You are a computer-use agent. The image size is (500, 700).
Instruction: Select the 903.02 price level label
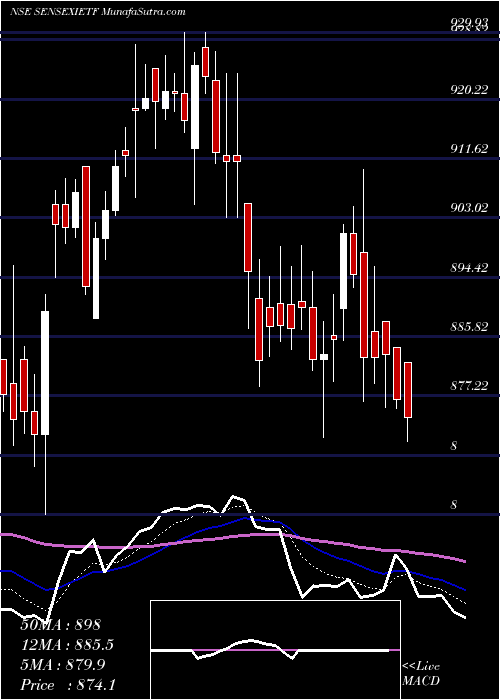click(x=469, y=208)
